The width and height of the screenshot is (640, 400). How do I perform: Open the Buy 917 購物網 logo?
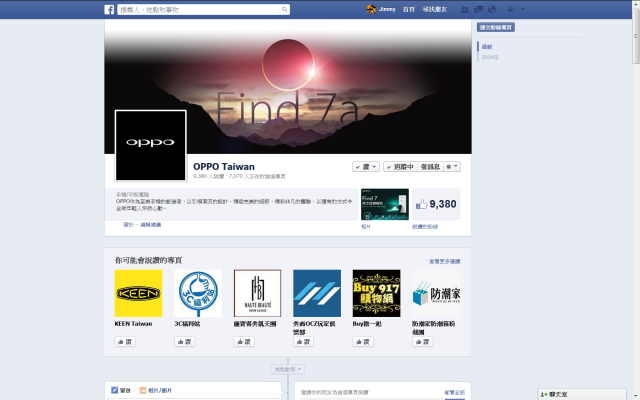[376, 293]
